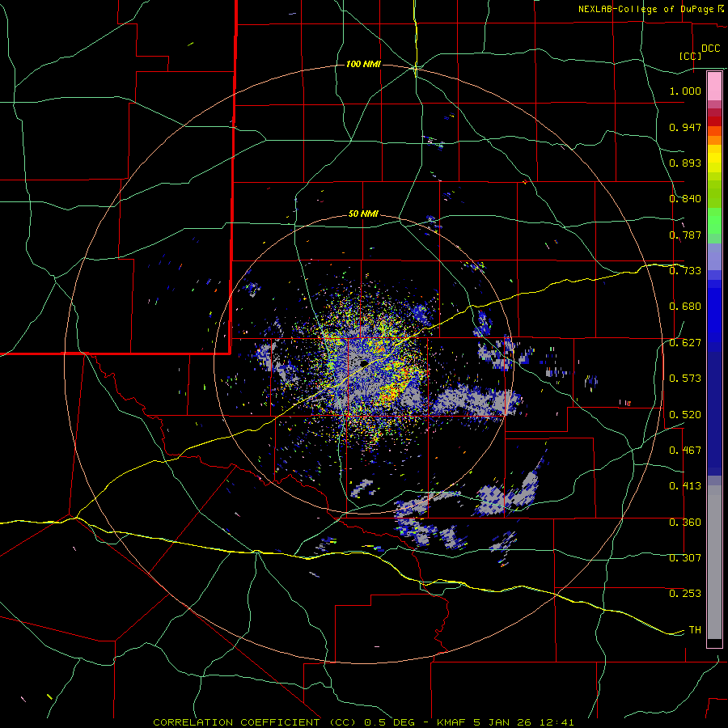Pick the 0.840 scale value

pos(685,199)
